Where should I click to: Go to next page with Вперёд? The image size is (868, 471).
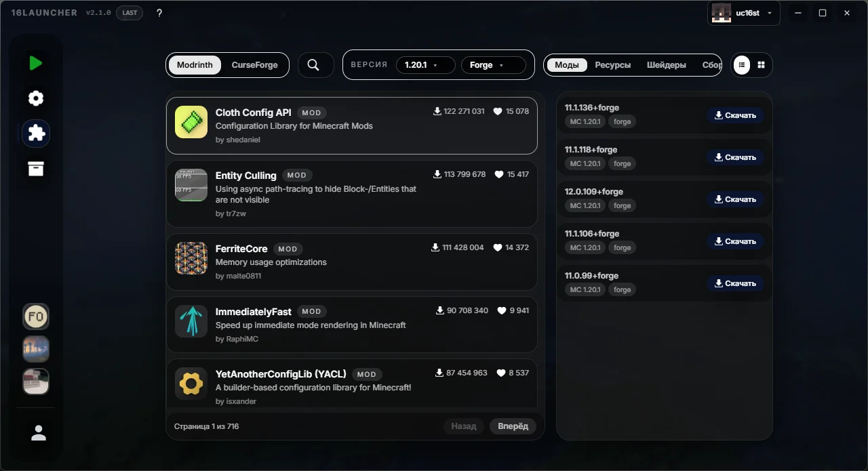tap(513, 426)
